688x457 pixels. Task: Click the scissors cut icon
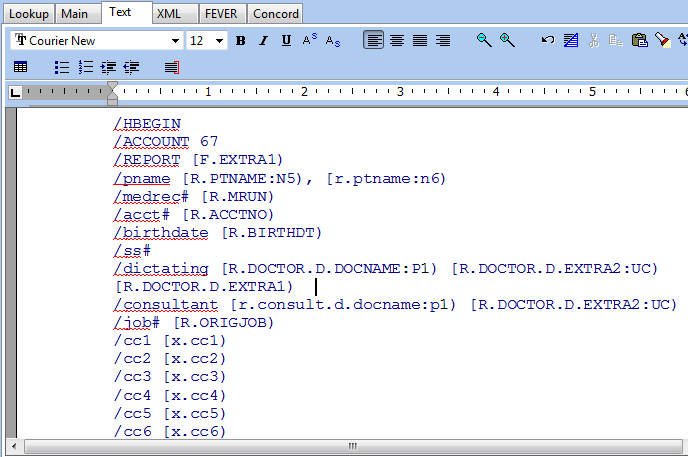tap(594, 40)
